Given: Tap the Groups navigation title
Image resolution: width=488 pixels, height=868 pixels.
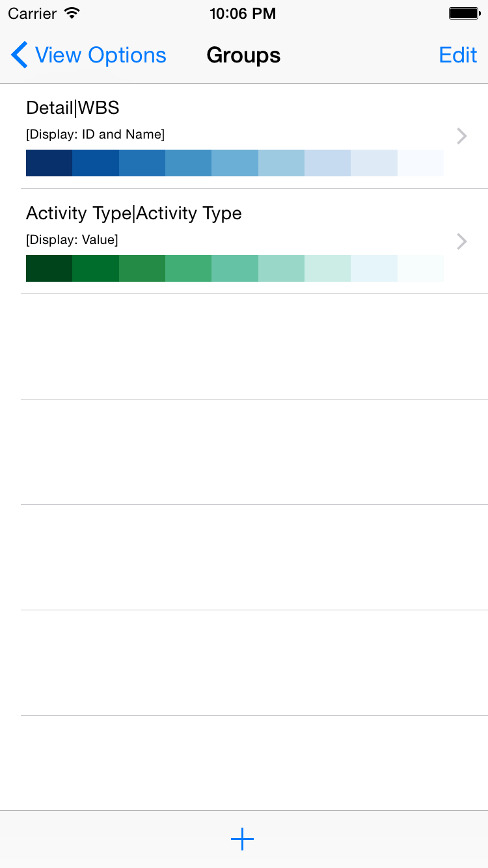Looking at the screenshot, I should (243, 55).
